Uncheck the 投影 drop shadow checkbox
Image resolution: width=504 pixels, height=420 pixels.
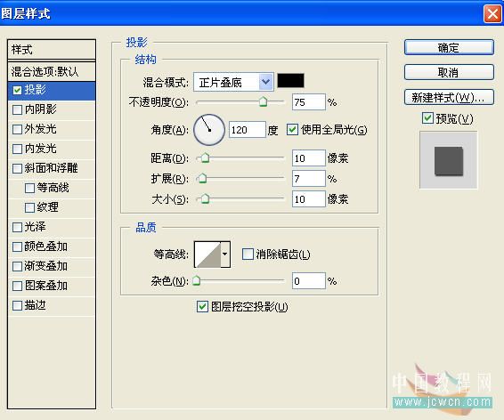coord(17,90)
